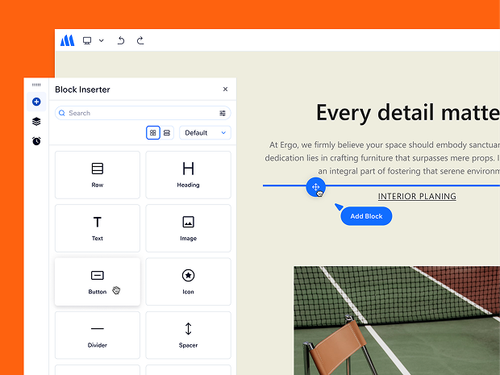Screen dimensions: 500x375
Task: Insert a Spacer block
Action: click(x=188, y=335)
